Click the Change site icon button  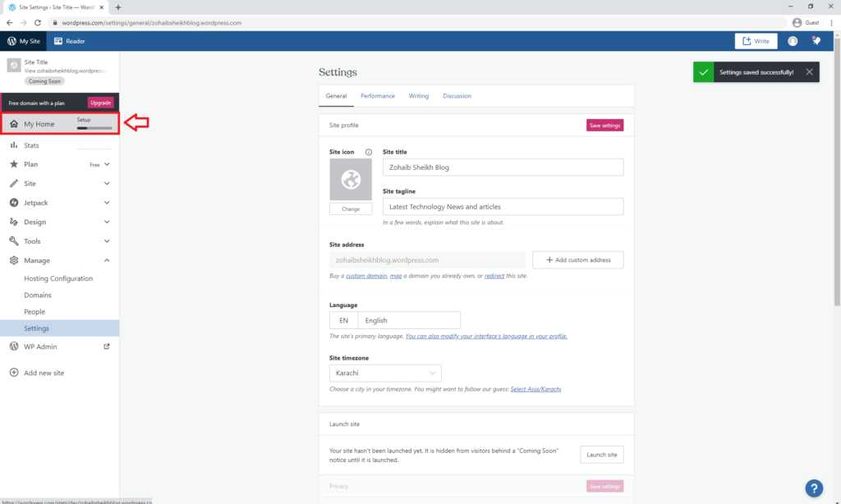coord(350,209)
